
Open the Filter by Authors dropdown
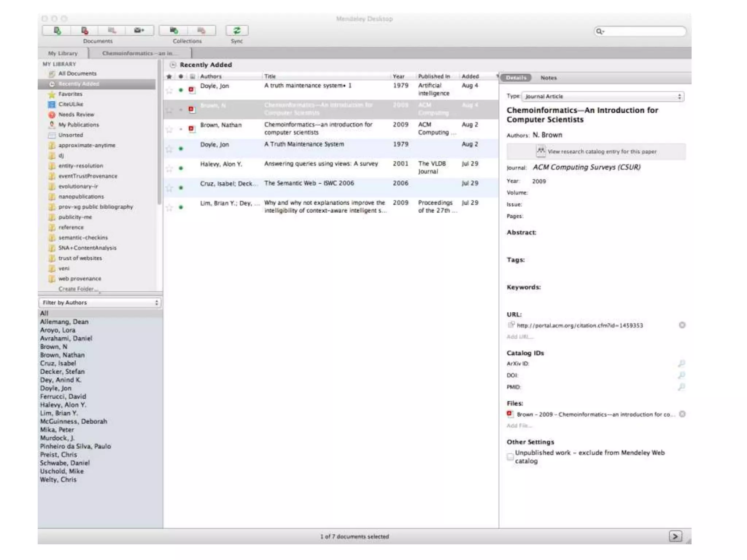pos(100,303)
